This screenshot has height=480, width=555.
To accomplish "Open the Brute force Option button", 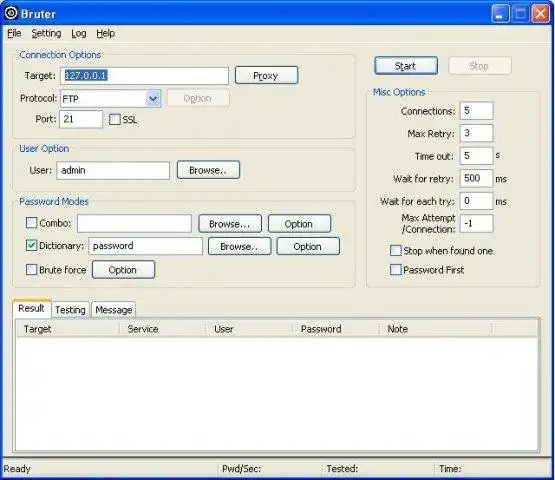I will 123,270.
